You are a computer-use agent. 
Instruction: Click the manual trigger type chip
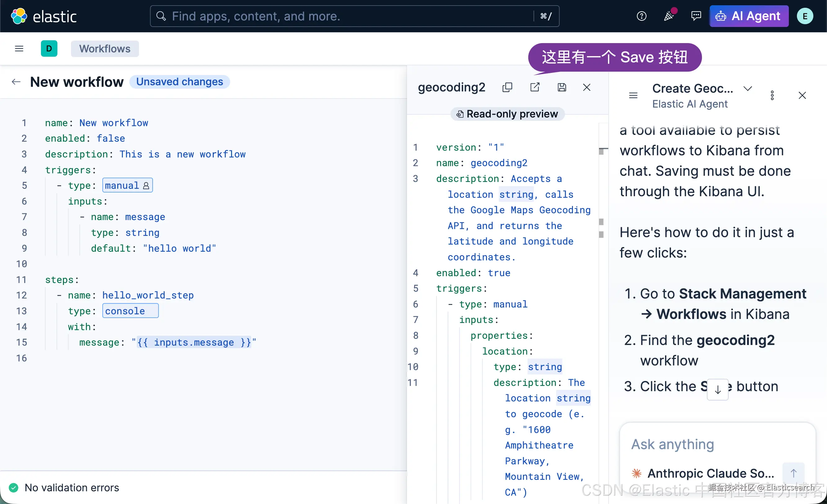click(x=127, y=185)
